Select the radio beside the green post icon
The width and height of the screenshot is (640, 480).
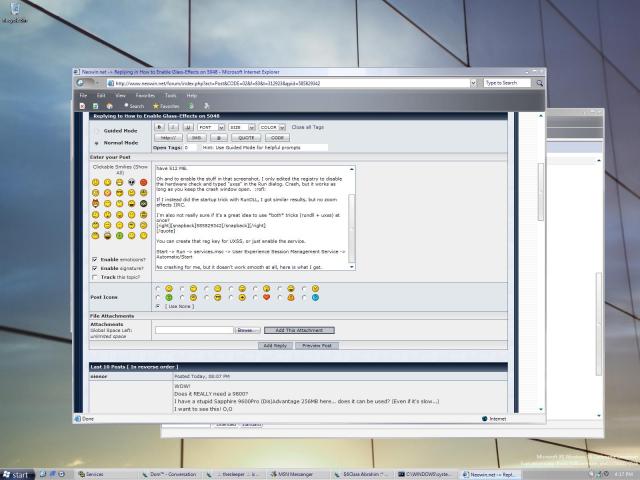(x=158, y=298)
